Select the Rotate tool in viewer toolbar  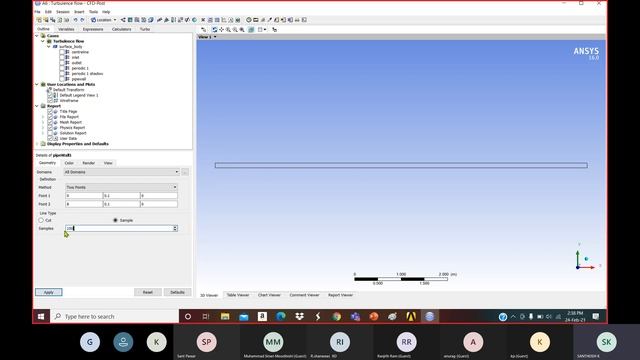pyautogui.click(x=215, y=29)
